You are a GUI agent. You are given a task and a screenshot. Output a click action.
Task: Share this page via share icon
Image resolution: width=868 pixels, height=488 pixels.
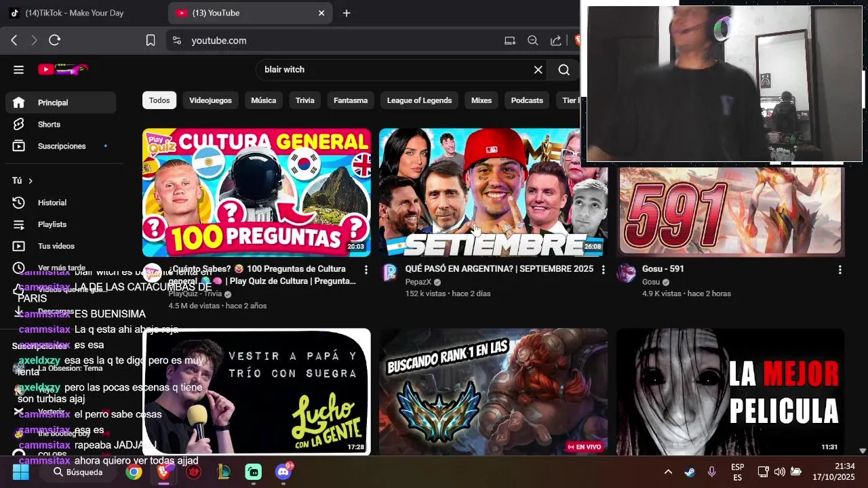[556, 41]
